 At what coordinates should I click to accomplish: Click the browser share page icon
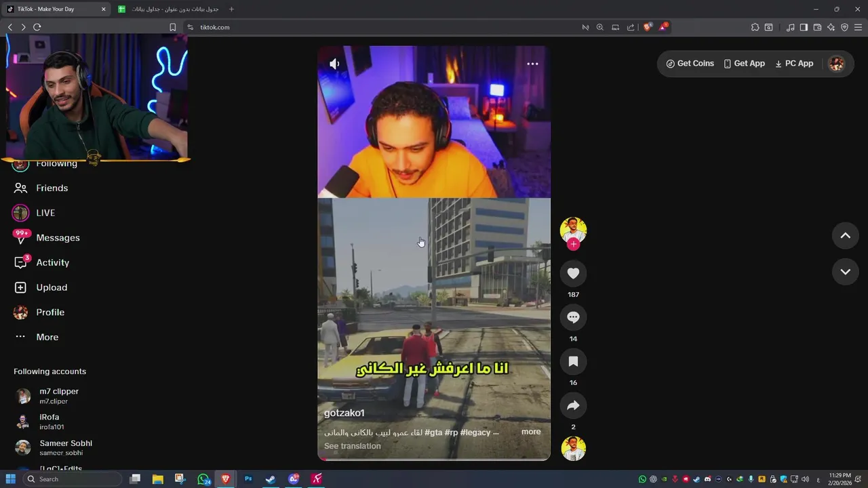pos(631,27)
